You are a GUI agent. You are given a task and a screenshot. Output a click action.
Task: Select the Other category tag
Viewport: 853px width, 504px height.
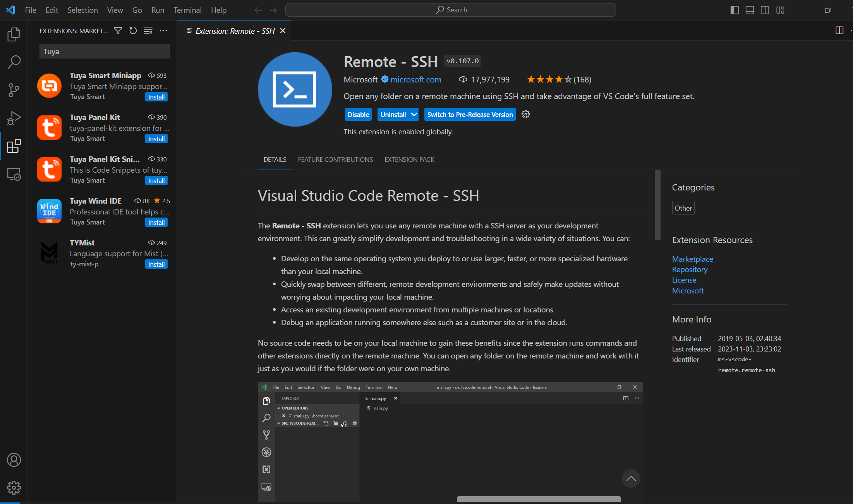(683, 208)
